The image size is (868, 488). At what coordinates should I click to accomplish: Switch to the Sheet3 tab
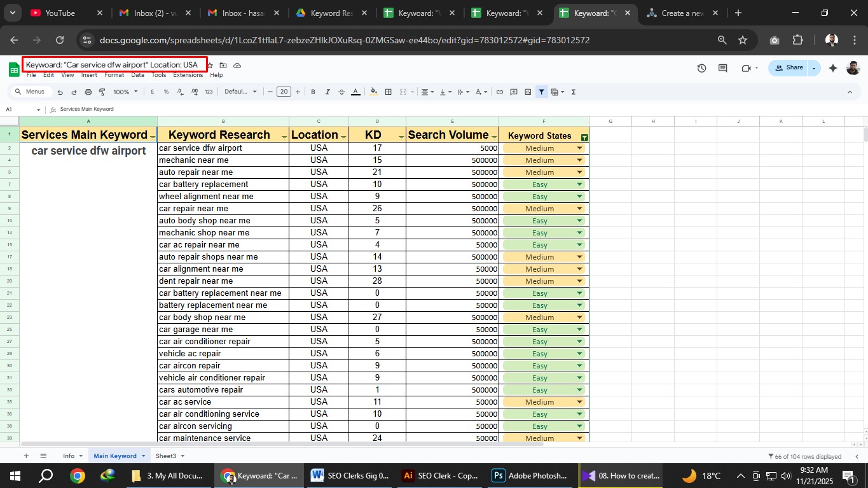166,456
